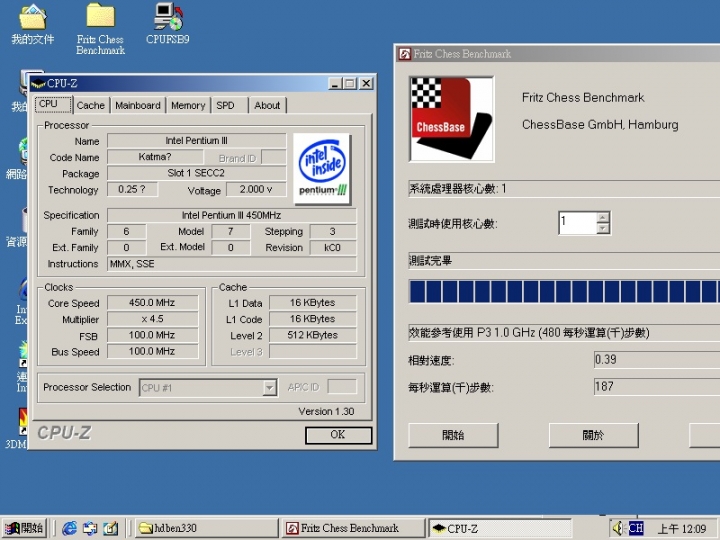
Task: Click the 每秒運算 value 187 field
Action: [657, 387]
